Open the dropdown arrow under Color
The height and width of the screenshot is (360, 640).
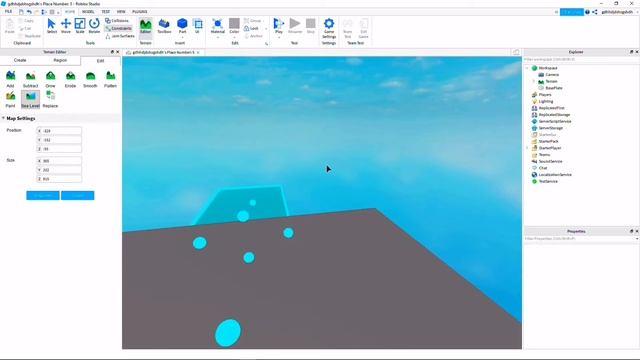[x=234, y=37]
